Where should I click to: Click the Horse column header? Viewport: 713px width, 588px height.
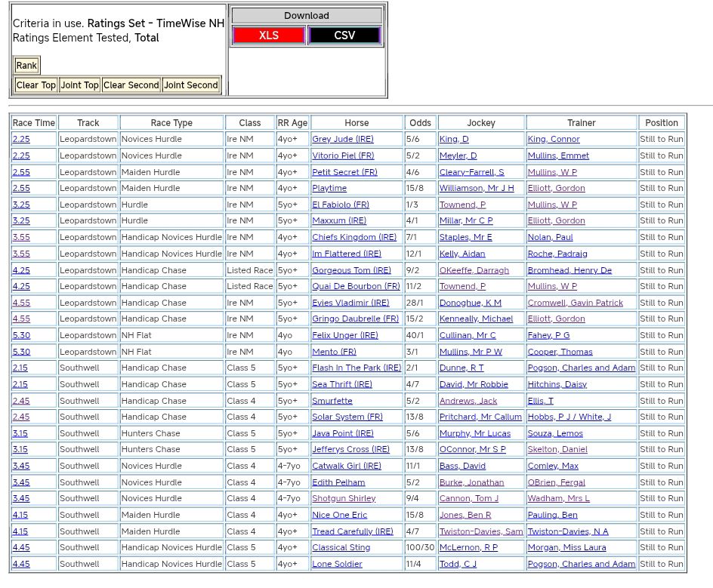[x=356, y=123]
